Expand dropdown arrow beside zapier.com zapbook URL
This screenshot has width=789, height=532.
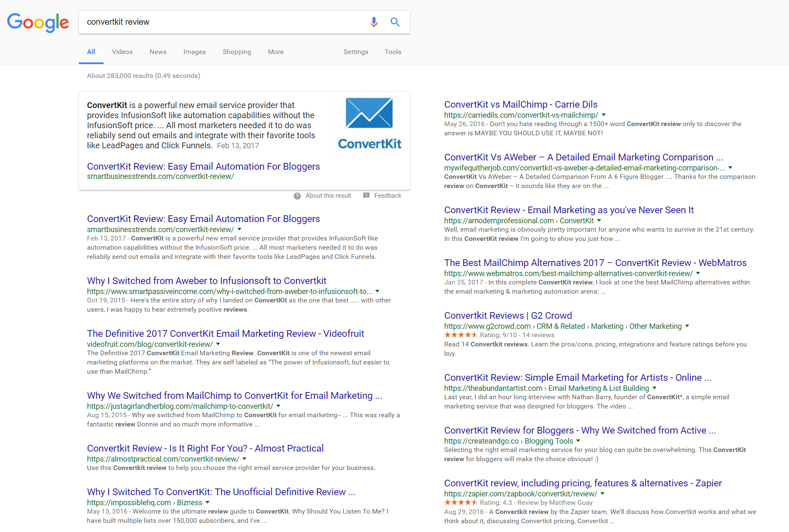pyautogui.click(x=602, y=493)
